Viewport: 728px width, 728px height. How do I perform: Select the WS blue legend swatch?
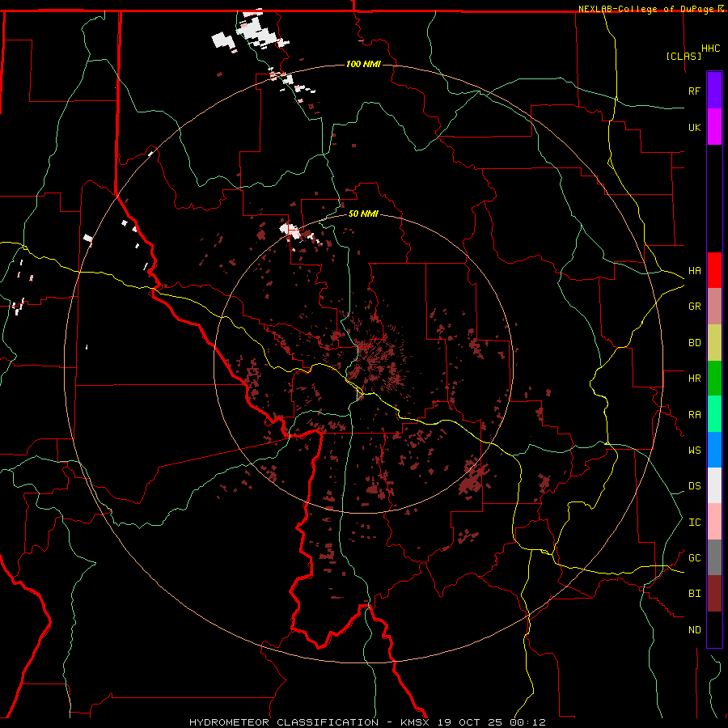714,450
